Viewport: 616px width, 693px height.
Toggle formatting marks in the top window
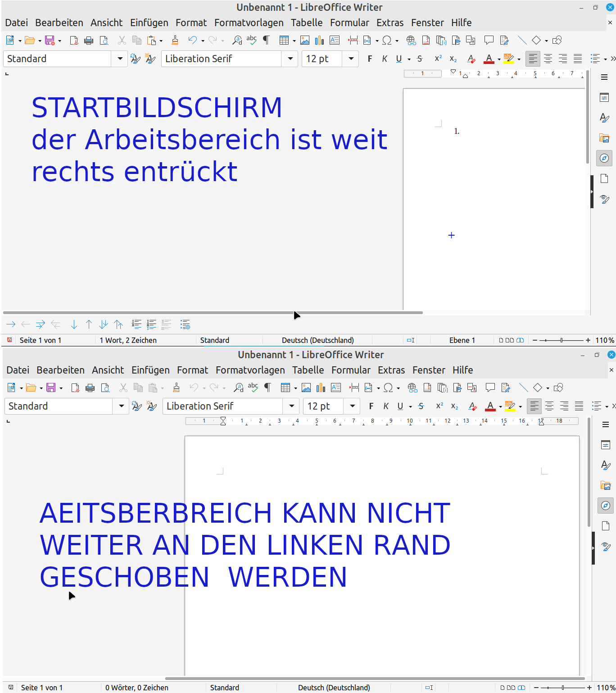click(266, 41)
